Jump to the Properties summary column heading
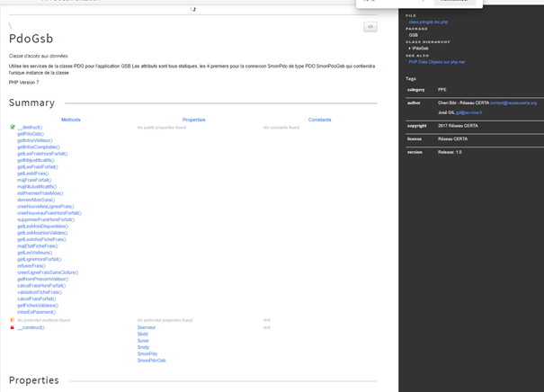Image resolution: width=544 pixels, height=392 pixels. click(x=193, y=120)
